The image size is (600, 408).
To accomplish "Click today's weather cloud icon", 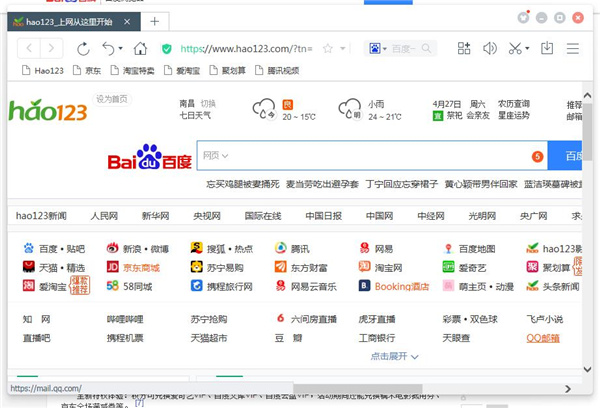I will click(264, 109).
